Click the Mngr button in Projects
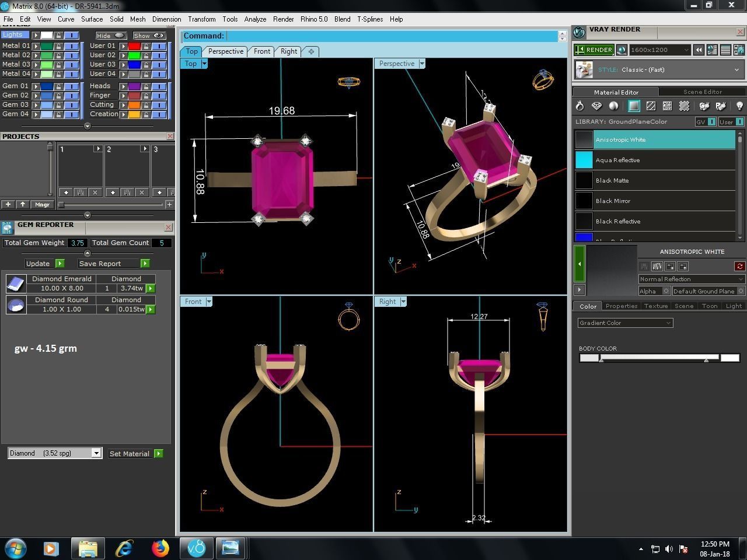The height and width of the screenshot is (560, 747). click(42, 204)
